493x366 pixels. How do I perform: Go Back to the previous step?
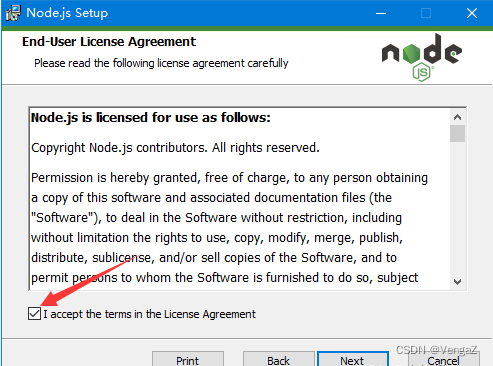point(279,359)
